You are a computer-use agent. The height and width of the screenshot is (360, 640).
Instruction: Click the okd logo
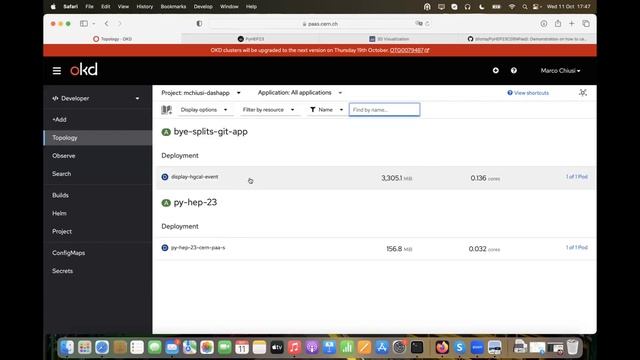pos(84,69)
